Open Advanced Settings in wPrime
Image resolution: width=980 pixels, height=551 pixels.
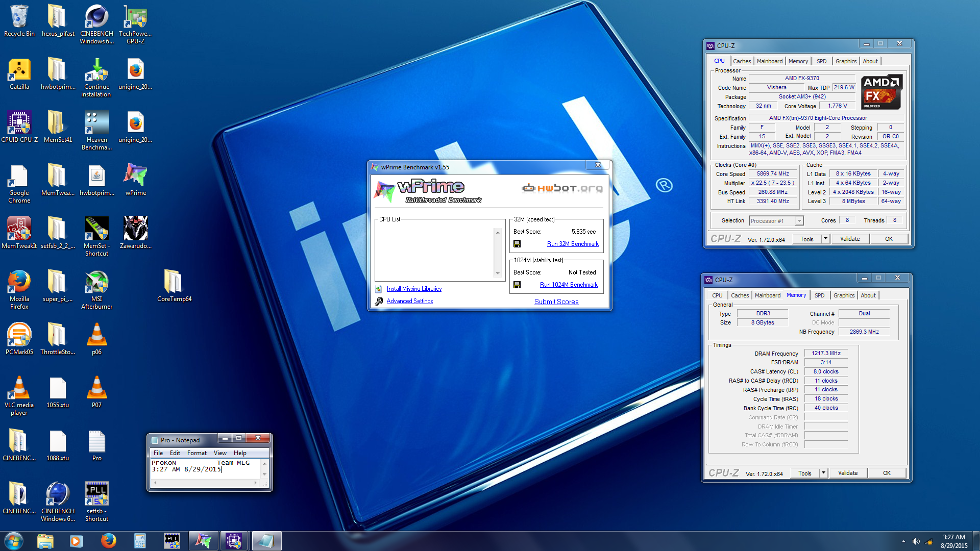pyautogui.click(x=409, y=301)
